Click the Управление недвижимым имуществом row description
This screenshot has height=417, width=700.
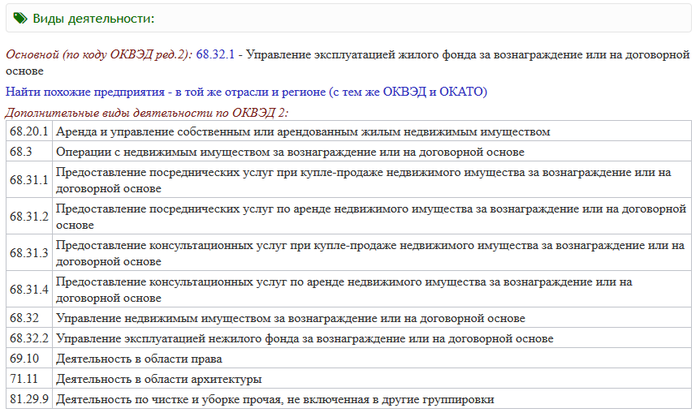coord(290,318)
